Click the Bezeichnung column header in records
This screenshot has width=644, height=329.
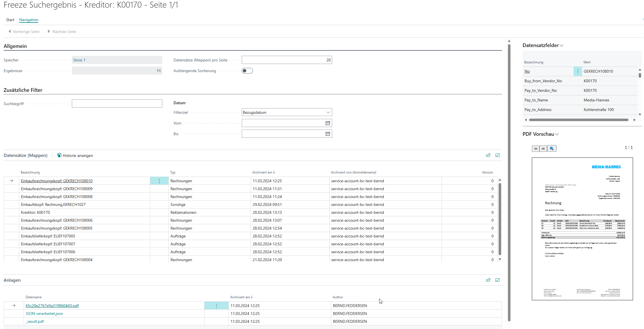pos(30,172)
